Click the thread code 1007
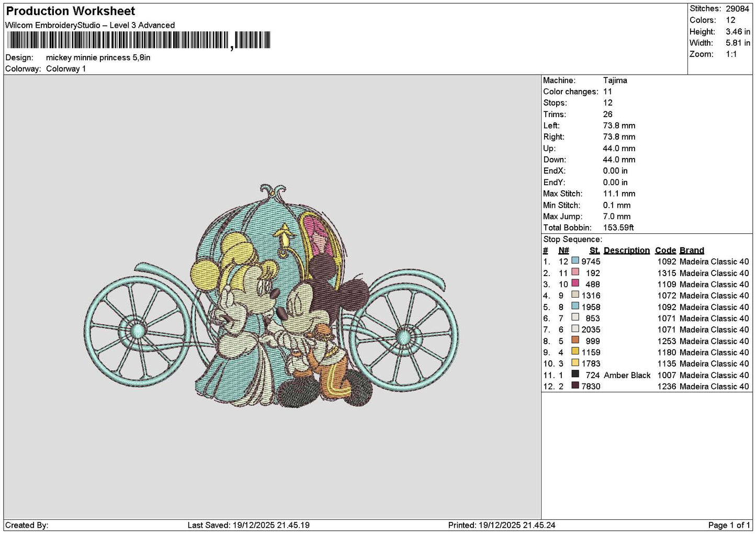Screen dimensions: 756x534 click(x=667, y=375)
